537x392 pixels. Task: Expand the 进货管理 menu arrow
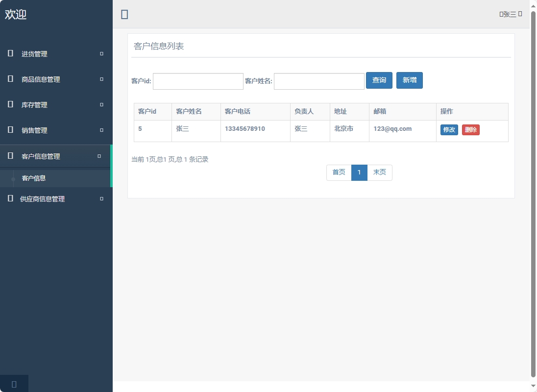click(x=101, y=54)
